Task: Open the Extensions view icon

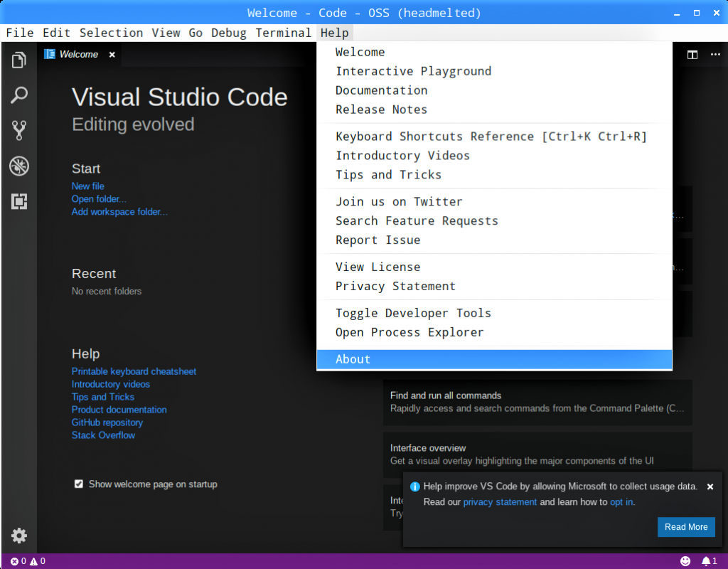Action: [19, 201]
